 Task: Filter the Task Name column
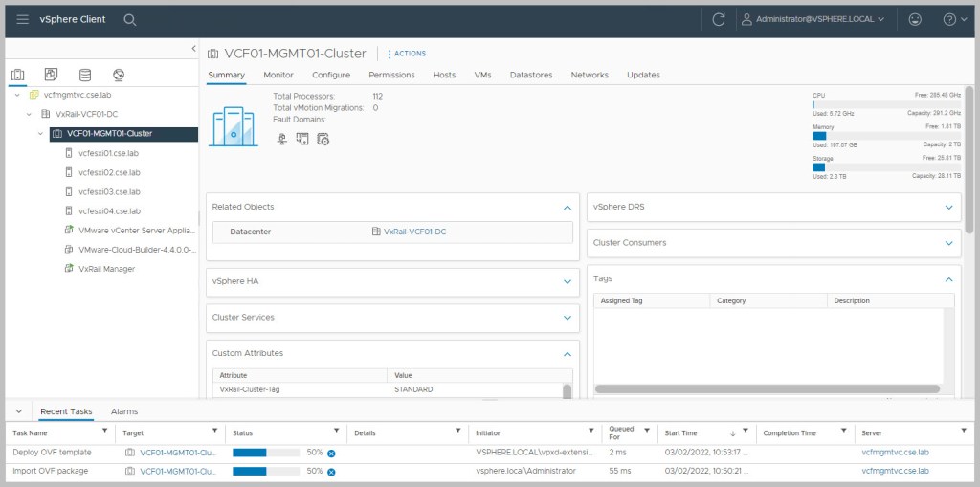pos(106,432)
